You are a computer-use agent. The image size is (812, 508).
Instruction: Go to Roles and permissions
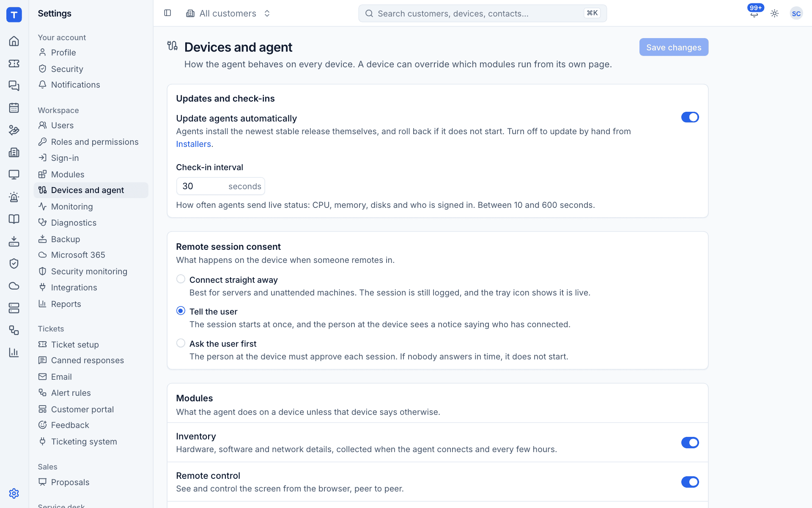91,142
